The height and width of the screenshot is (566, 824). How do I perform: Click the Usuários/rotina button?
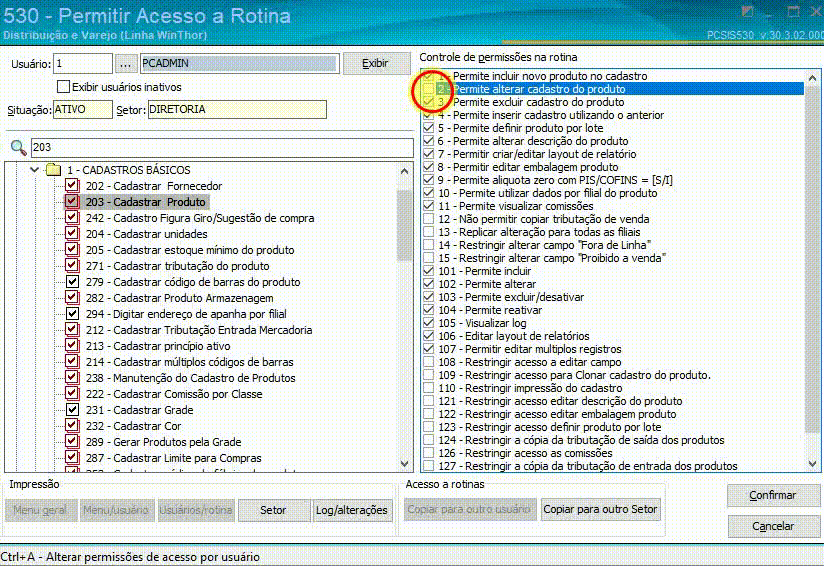(196, 510)
